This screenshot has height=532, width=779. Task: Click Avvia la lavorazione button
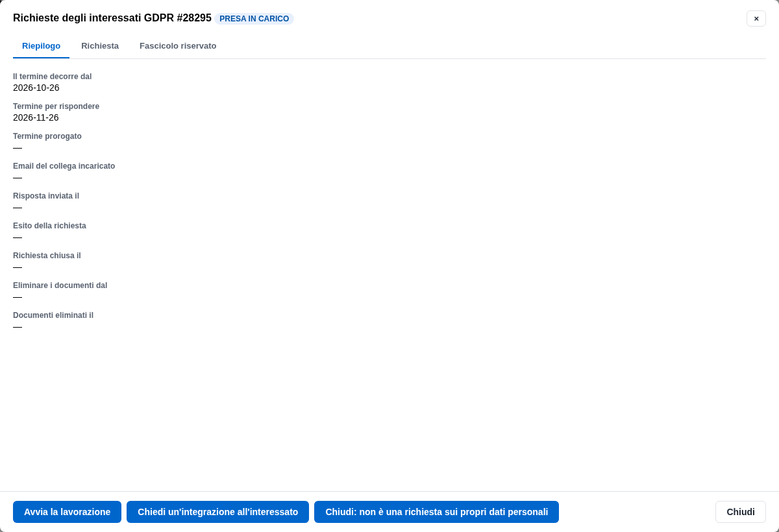tap(67, 512)
